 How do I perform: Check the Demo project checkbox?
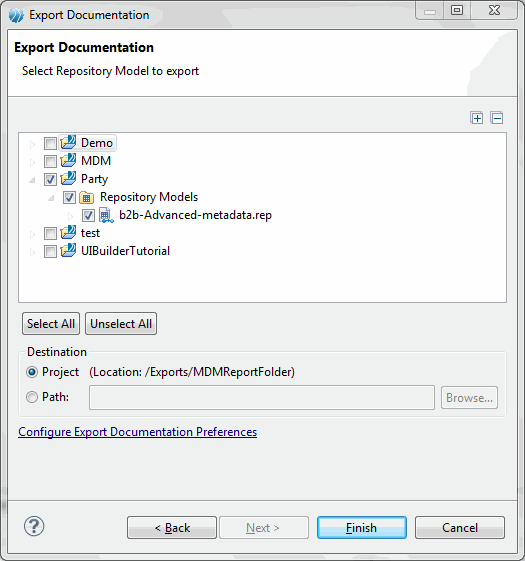[50, 143]
